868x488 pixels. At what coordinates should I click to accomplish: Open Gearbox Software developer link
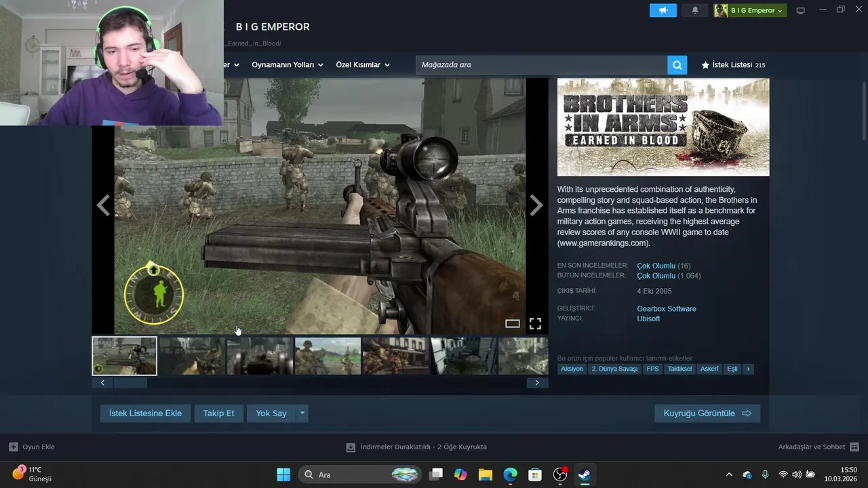[667, 309]
